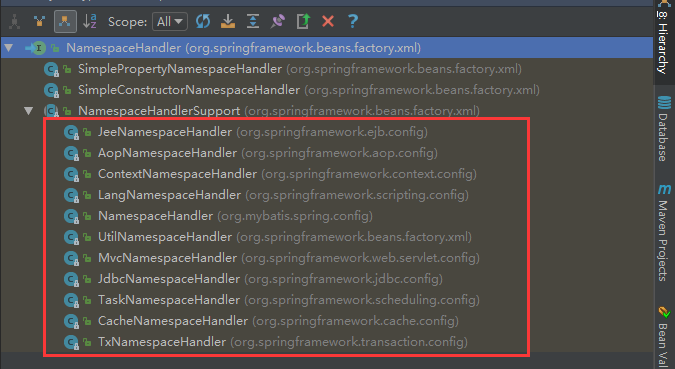This screenshot has height=369, width=675.
Task: Click class icon of AopNamespaceHandler
Action: point(71,153)
